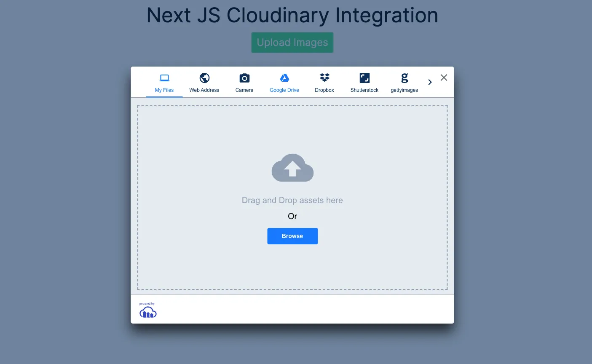The width and height of the screenshot is (592, 364).
Task: Pick the gettyimages text label
Action: [x=404, y=90]
